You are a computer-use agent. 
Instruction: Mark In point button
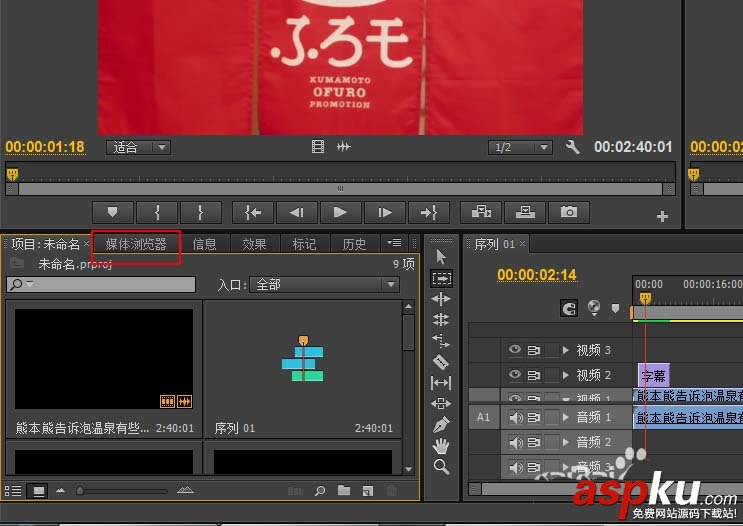coord(157,212)
